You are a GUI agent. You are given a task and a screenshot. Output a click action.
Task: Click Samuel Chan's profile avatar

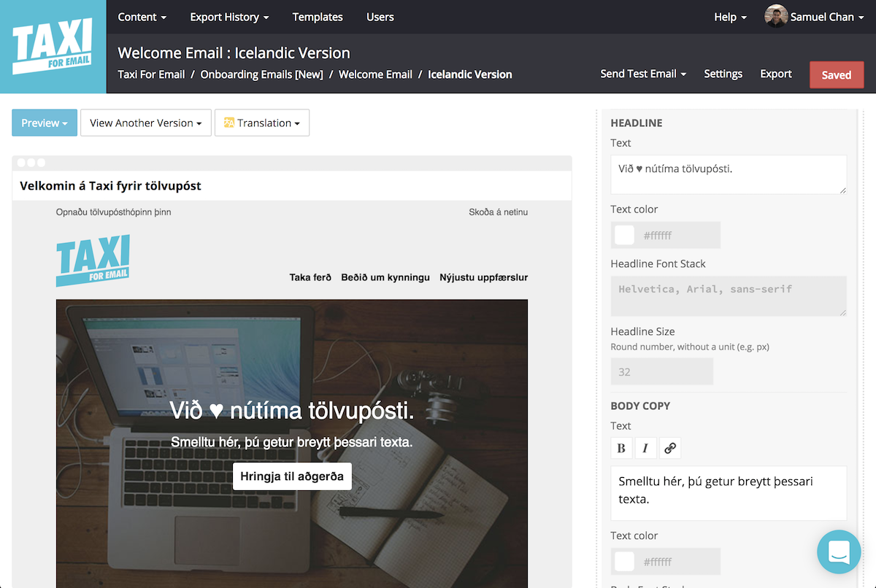[776, 17]
